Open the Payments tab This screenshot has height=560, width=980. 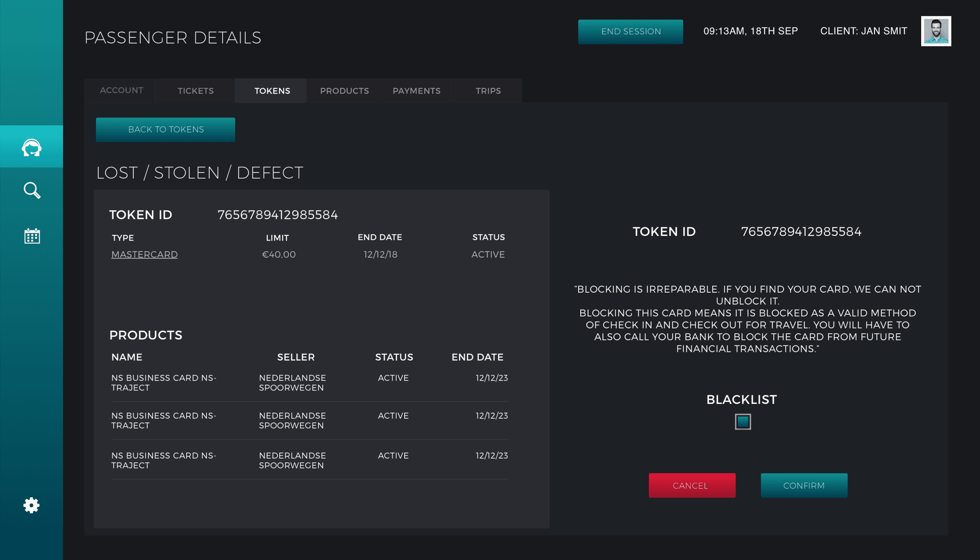(416, 91)
